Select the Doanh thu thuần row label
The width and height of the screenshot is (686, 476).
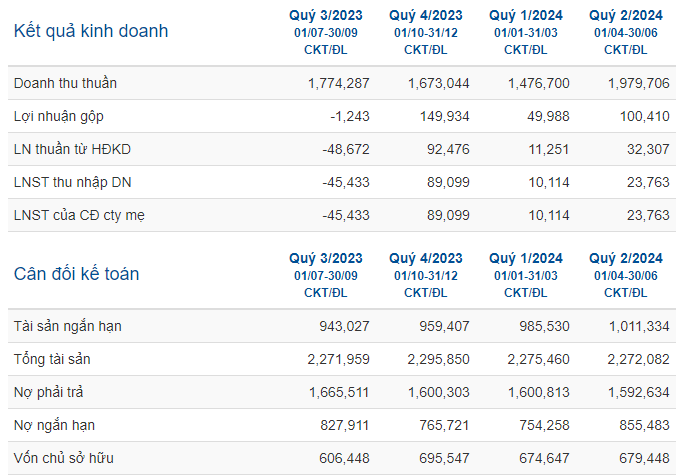pos(65,83)
